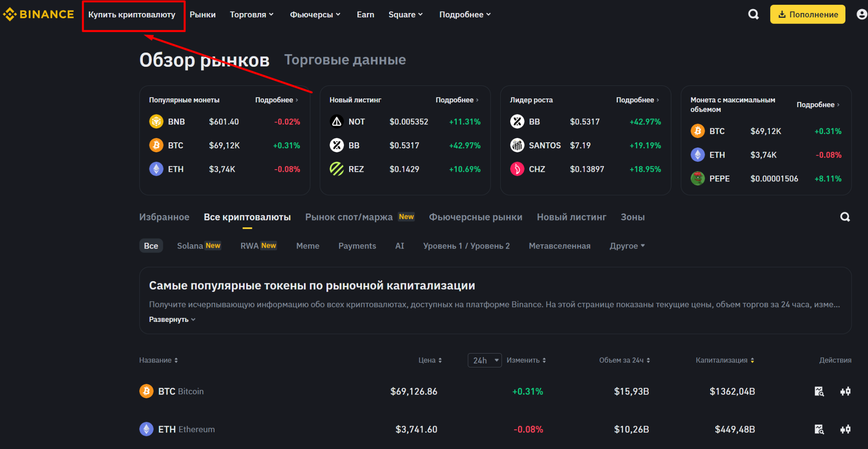Select the 'Все' category filter chip
868x449 pixels.
[x=151, y=246]
